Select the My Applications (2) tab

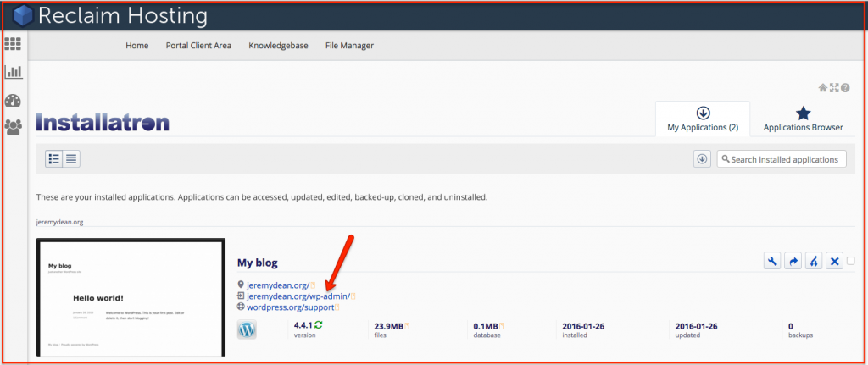pyautogui.click(x=703, y=119)
